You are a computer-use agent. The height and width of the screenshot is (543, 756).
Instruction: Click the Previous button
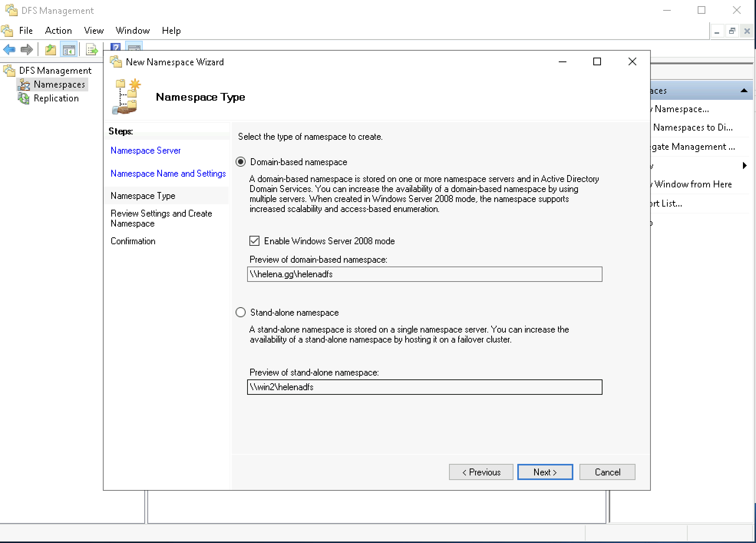tap(481, 472)
